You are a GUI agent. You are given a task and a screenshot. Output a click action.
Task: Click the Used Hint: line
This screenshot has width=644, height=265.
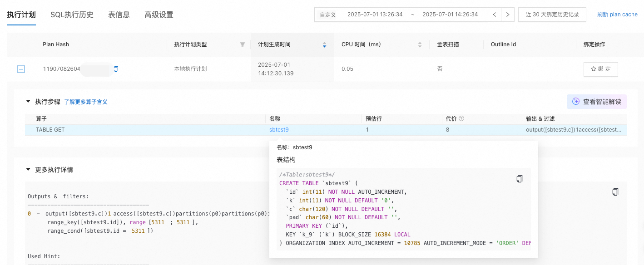pyautogui.click(x=44, y=256)
